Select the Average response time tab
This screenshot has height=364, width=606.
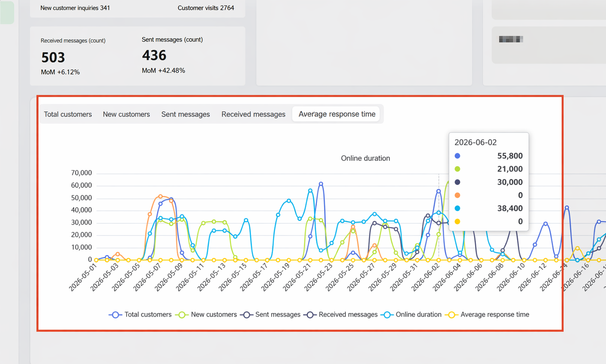(x=337, y=114)
